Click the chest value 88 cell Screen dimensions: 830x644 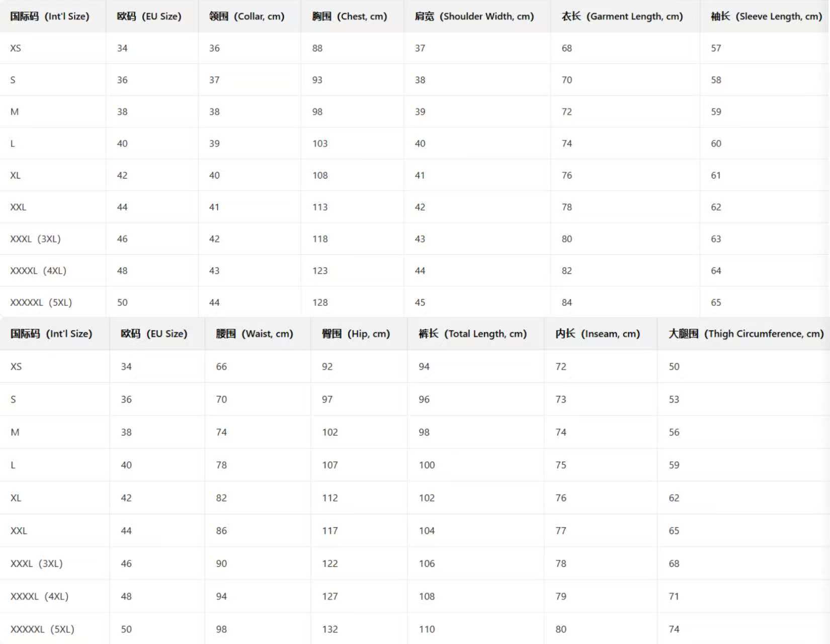(x=317, y=48)
